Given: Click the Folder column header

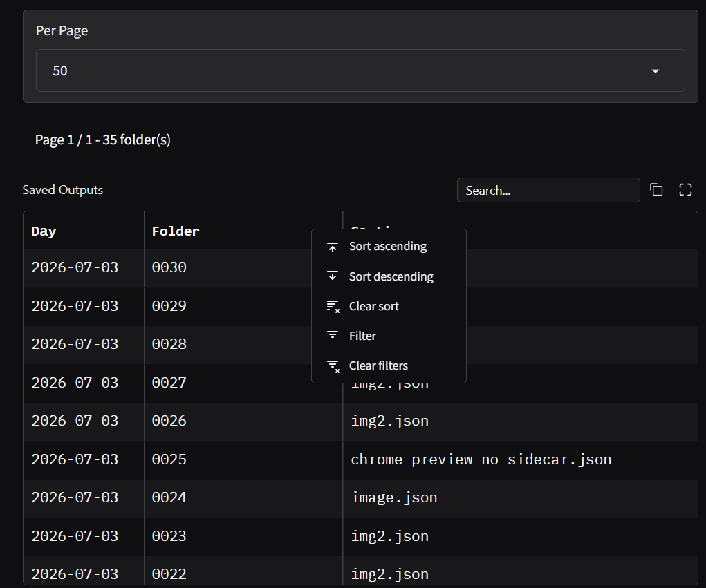Looking at the screenshot, I should click(243, 231).
